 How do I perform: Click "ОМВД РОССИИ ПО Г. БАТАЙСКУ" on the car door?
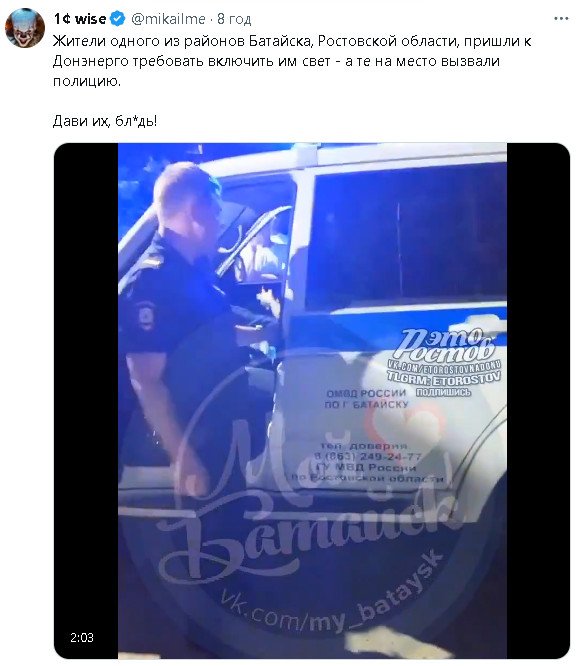coord(366,398)
